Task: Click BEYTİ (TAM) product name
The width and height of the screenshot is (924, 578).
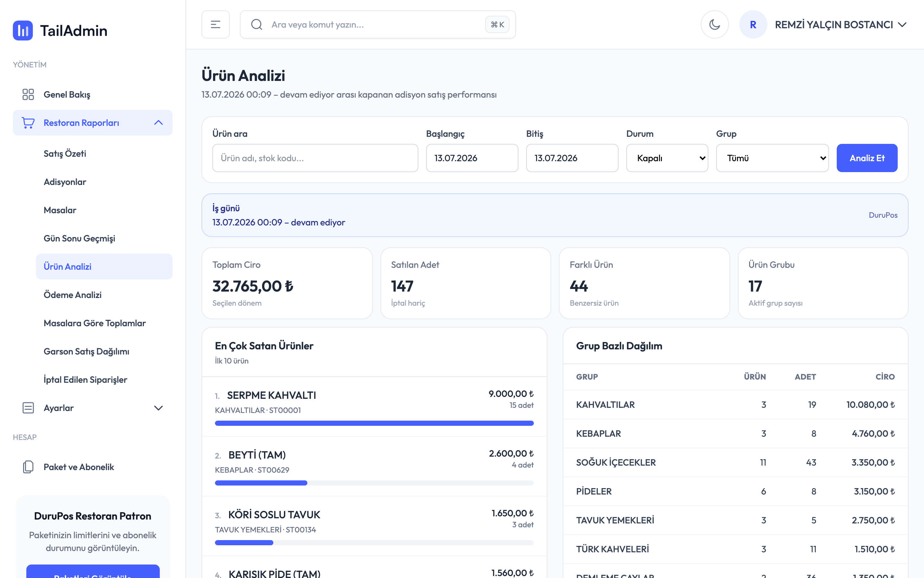Action: [257, 455]
